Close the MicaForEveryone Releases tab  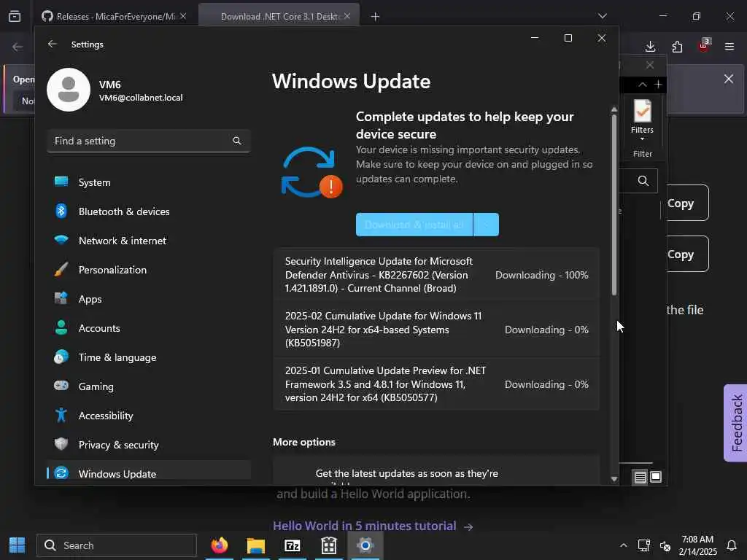pyautogui.click(x=183, y=16)
